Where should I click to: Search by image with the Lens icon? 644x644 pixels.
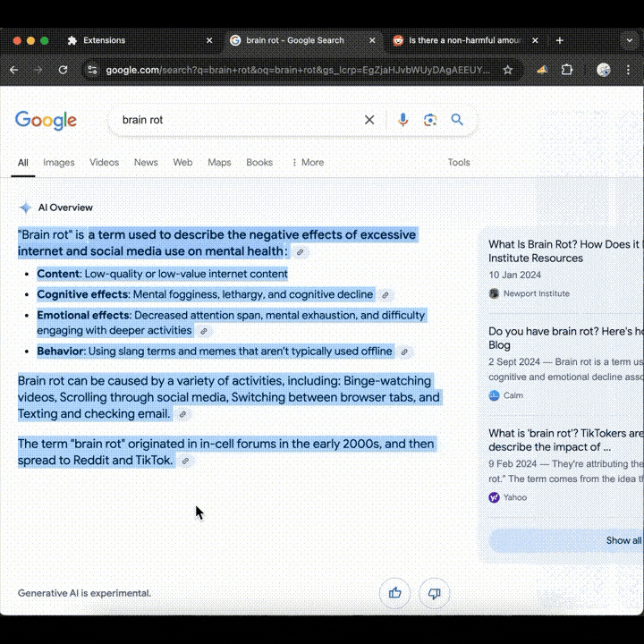[430, 120]
